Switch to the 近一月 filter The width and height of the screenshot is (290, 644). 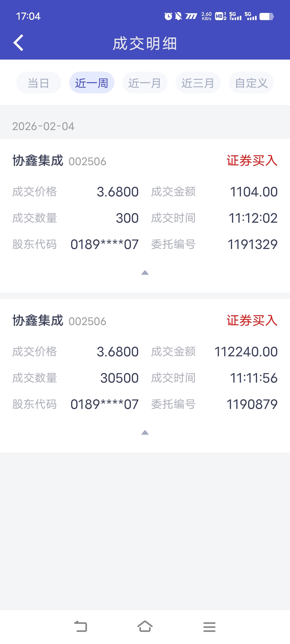click(145, 83)
